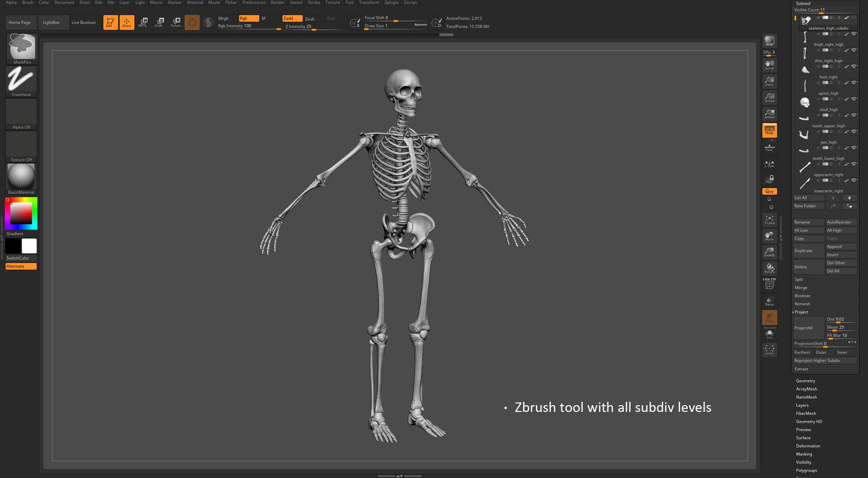Click the orange sphere gizmo icon
The height and width of the screenshot is (478, 868).
192,22
